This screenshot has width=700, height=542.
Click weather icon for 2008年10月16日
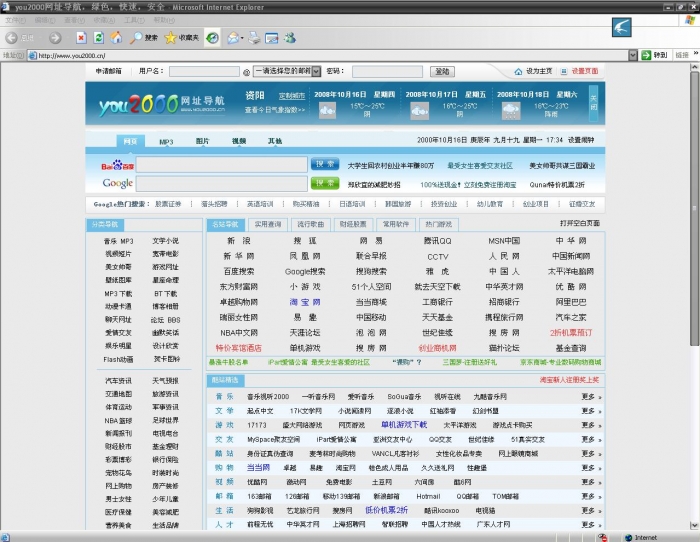(x=327, y=110)
